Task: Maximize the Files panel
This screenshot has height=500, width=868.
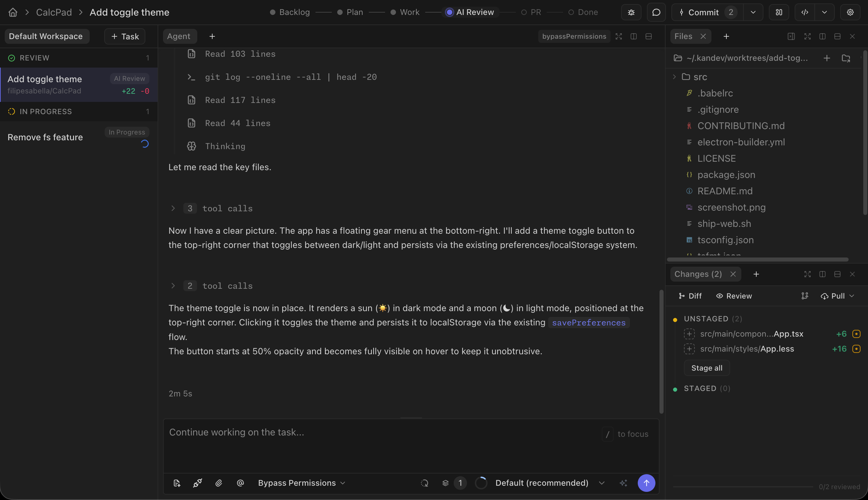Action: click(807, 36)
